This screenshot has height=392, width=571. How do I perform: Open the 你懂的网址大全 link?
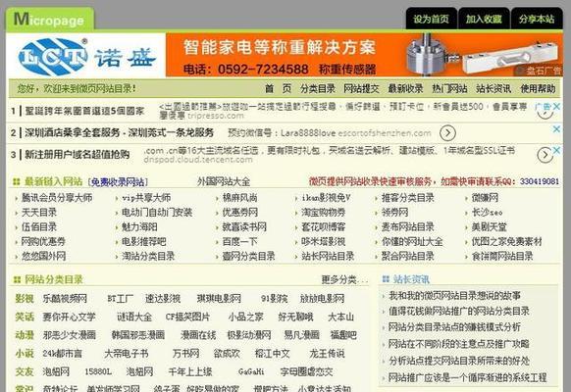pyautogui.click(x=412, y=241)
